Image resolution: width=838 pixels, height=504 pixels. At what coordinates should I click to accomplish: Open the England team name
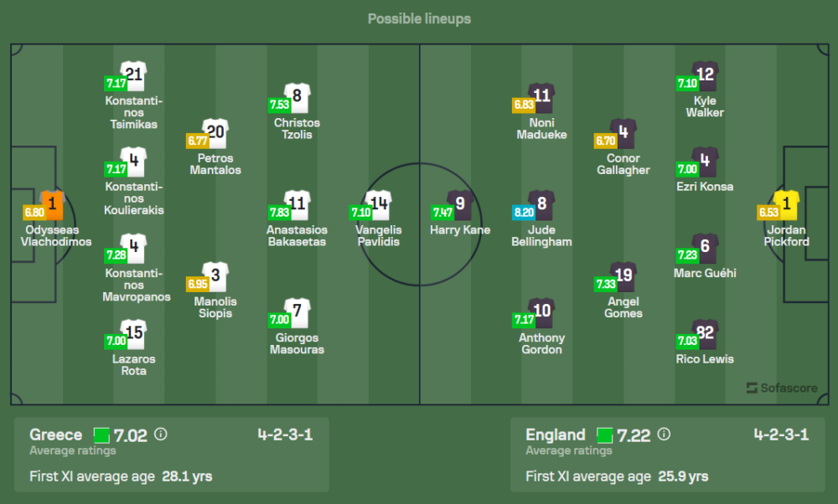(x=555, y=435)
